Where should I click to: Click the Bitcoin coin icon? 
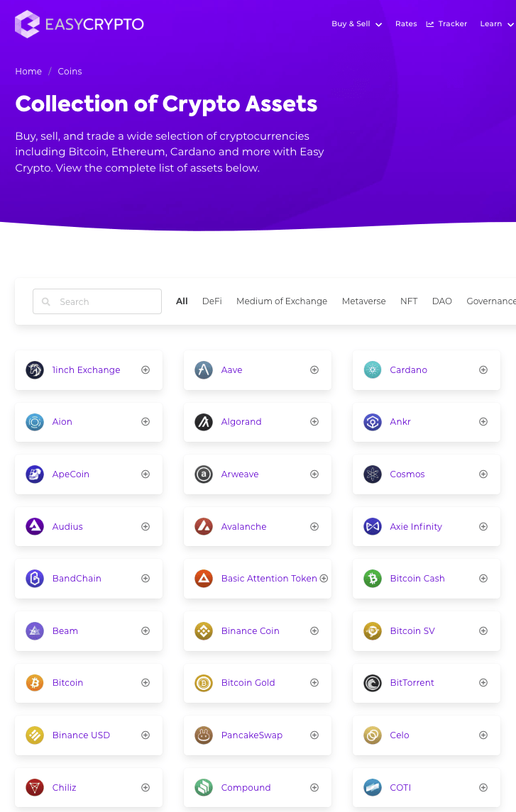click(34, 682)
